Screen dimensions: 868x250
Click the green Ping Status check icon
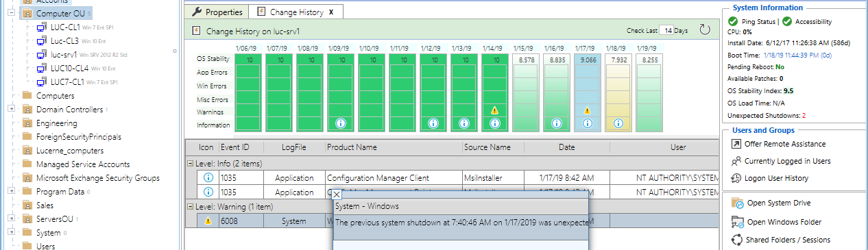(733, 22)
